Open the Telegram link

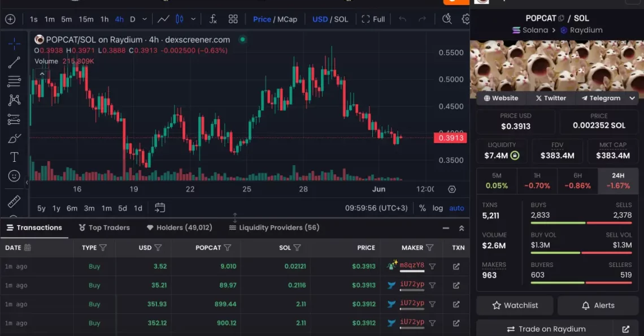pos(601,98)
